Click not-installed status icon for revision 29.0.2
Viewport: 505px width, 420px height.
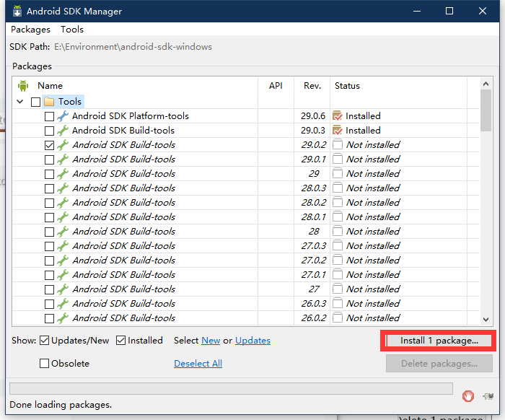(337, 144)
